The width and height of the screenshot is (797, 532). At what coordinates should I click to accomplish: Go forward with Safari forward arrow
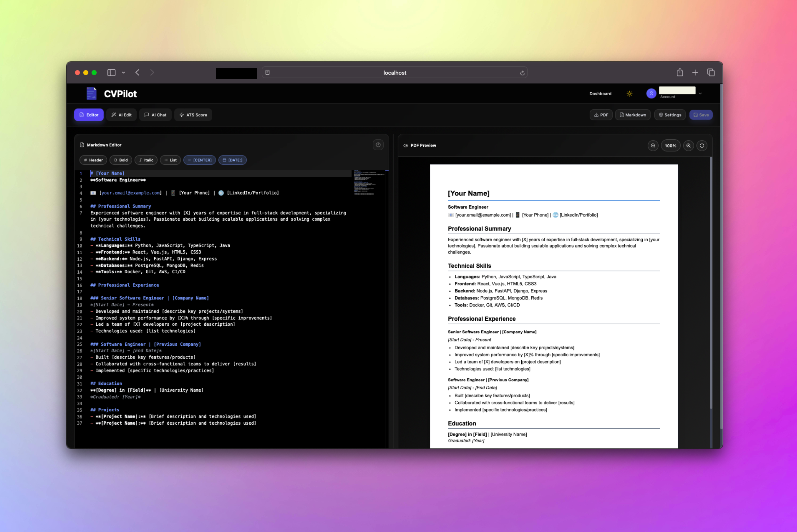pos(152,73)
